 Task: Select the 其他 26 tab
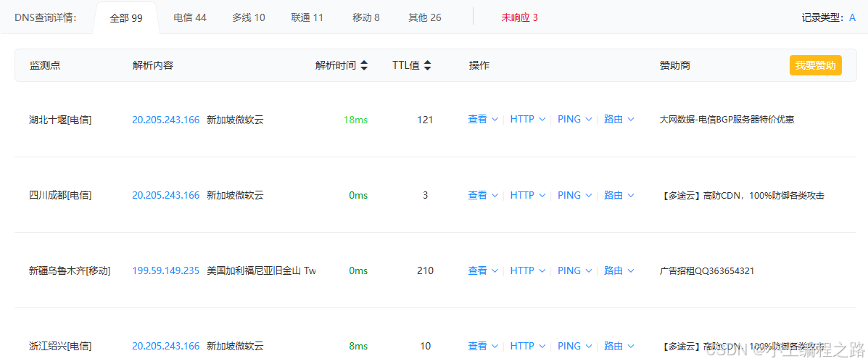[425, 17]
